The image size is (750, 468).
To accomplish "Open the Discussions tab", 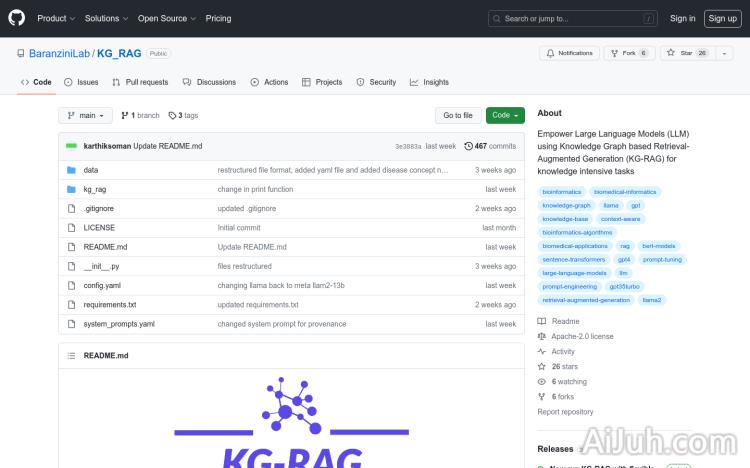I will point(210,82).
